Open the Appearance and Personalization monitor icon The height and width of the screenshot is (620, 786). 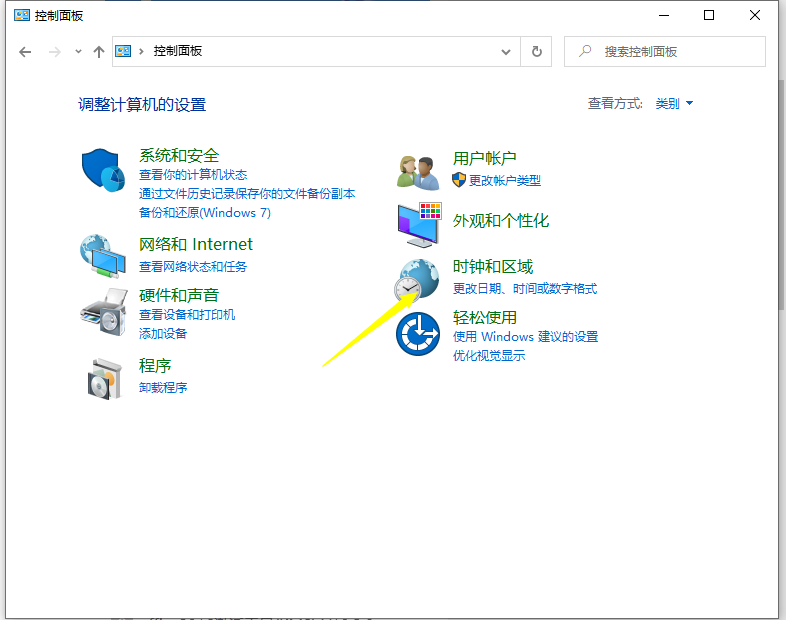pyautogui.click(x=418, y=224)
